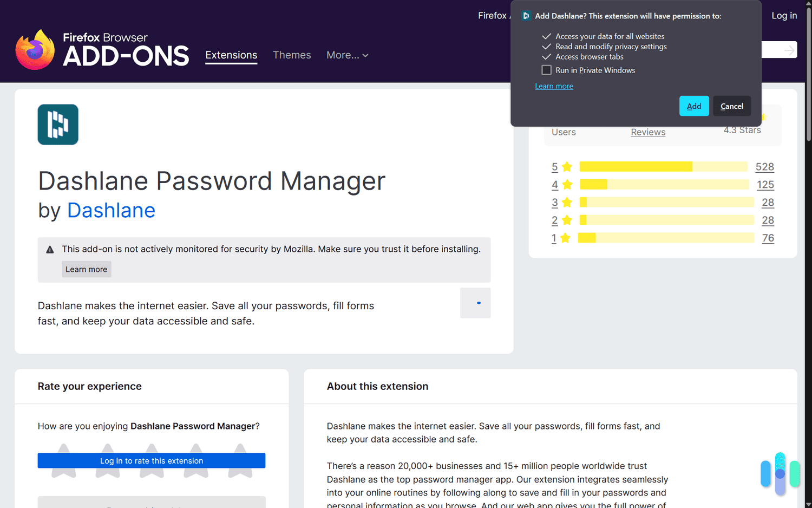This screenshot has width=812, height=508.
Task: Cancel the Dashlane permission prompt
Action: pyautogui.click(x=731, y=106)
